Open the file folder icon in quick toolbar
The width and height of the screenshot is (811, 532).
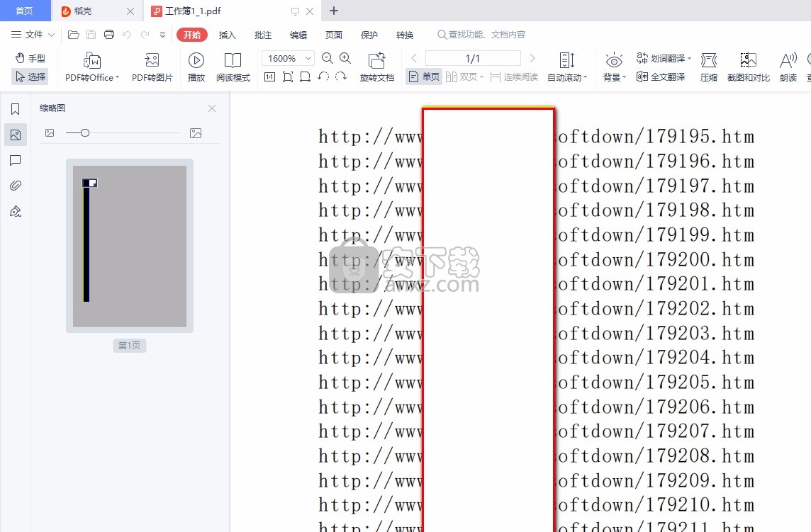tap(74, 35)
